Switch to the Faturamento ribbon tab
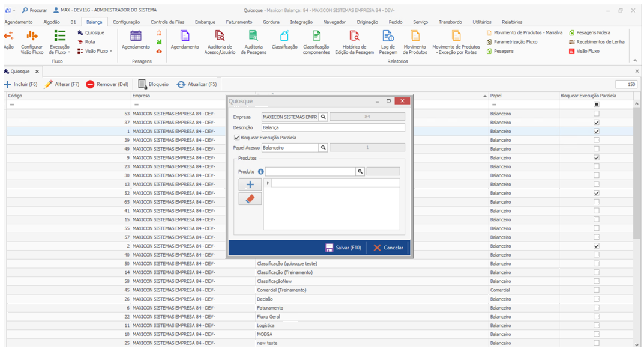 (239, 22)
